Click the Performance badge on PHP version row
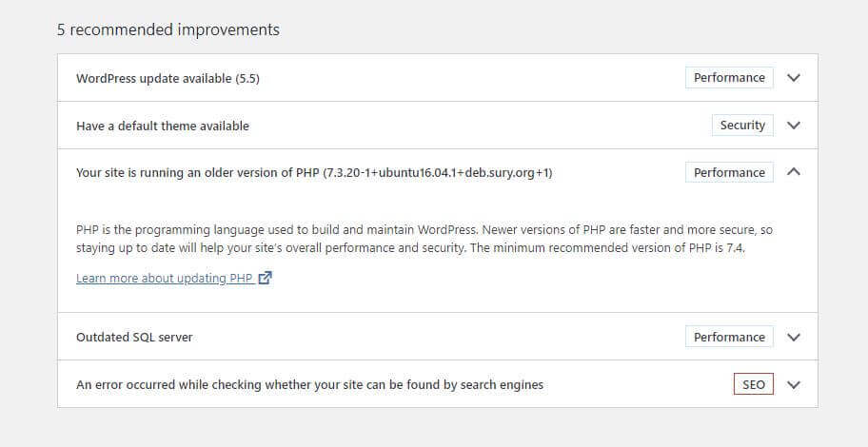868x447 pixels. [x=729, y=173]
